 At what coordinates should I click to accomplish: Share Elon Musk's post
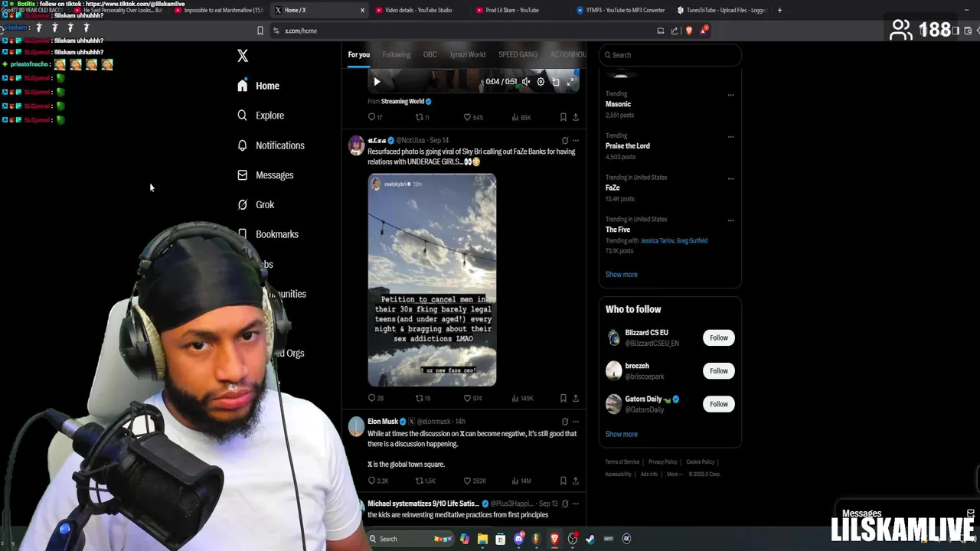click(576, 481)
